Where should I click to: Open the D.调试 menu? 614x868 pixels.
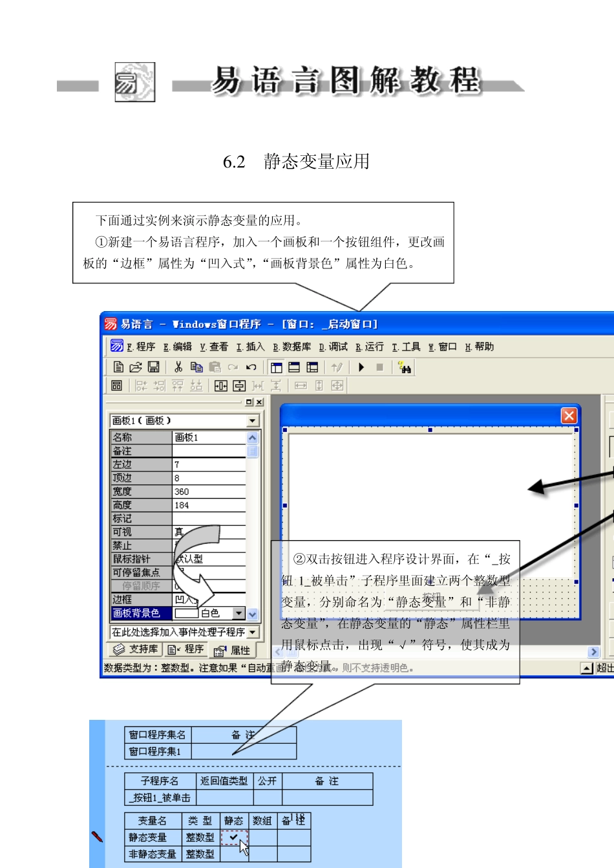(x=333, y=347)
